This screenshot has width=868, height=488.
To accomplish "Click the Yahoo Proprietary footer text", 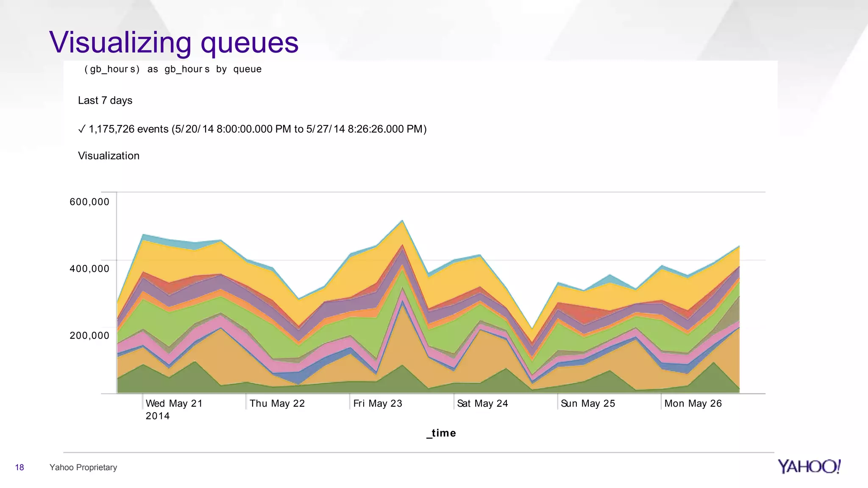I will [83, 467].
